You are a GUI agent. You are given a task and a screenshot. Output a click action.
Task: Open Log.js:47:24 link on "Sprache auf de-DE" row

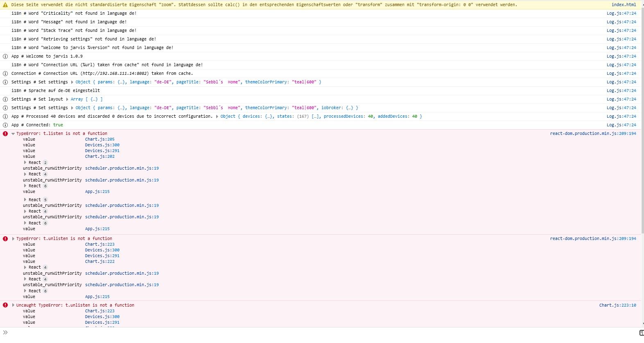coord(621,91)
